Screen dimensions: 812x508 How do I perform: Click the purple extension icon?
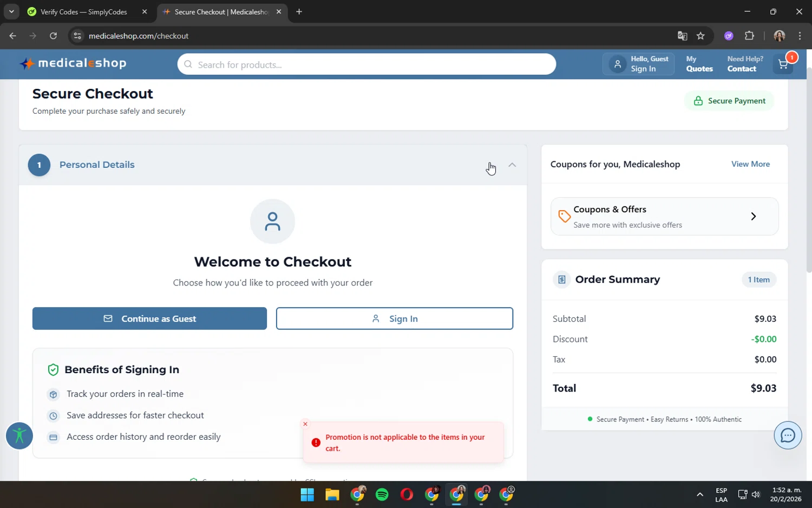[729, 36]
